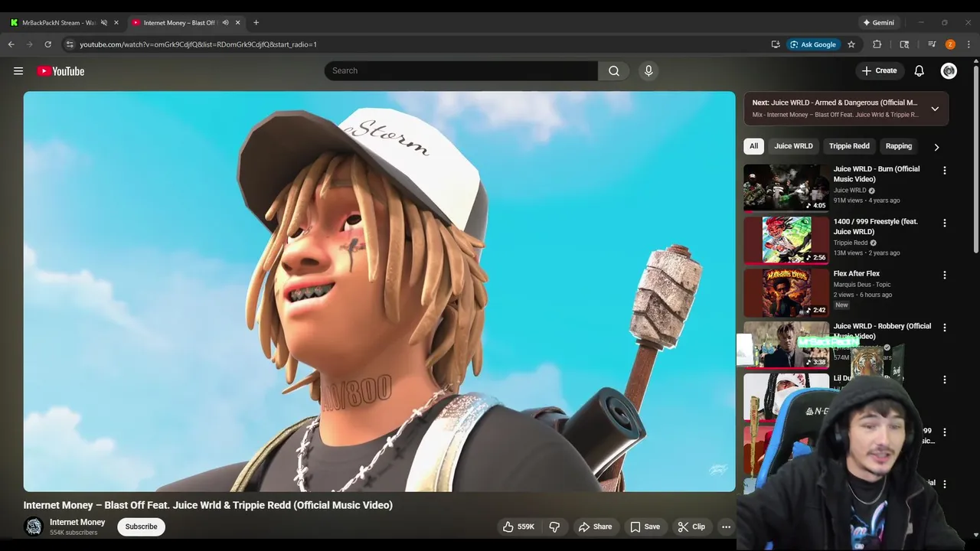Viewport: 980px width, 551px height.
Task: Open Chrome three-dot menu
Action: click(x=969, y=44)
